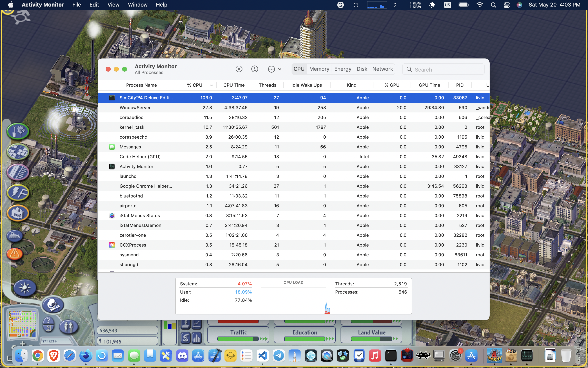Open Finder from the Dock

(x=21, y=356)
